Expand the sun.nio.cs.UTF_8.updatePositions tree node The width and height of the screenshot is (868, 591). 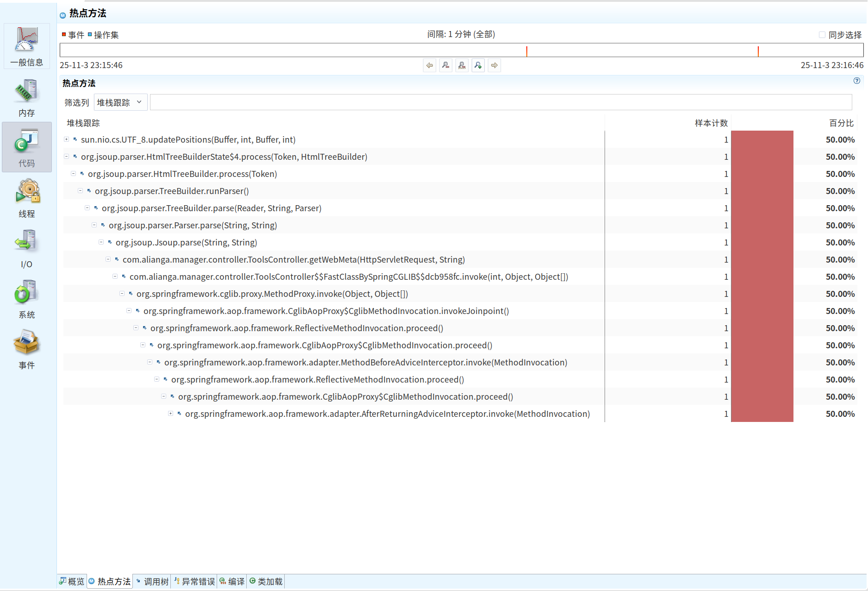click(67, 139)
